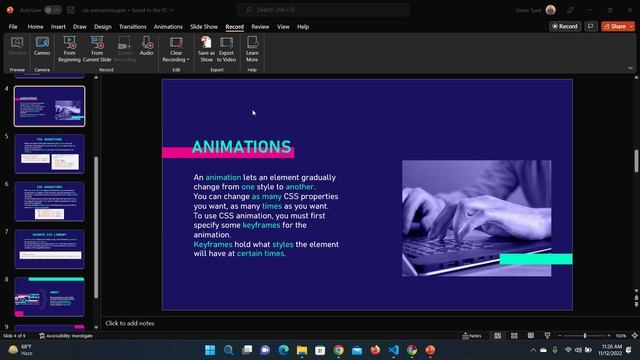Select slide 4 thumbnail
Image resolution: width=640 pixels, height=360 pixels.
(x=50, y=106)
